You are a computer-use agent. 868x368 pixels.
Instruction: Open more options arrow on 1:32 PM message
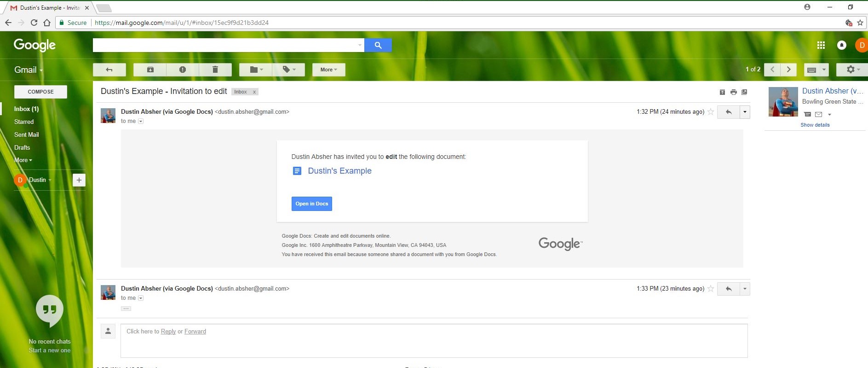[x=745, y=112]
